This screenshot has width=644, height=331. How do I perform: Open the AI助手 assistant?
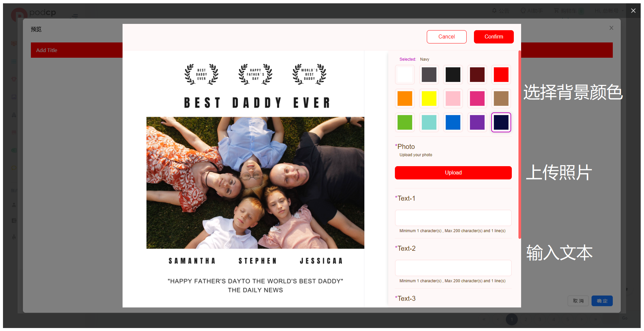[x=531, y=11]
